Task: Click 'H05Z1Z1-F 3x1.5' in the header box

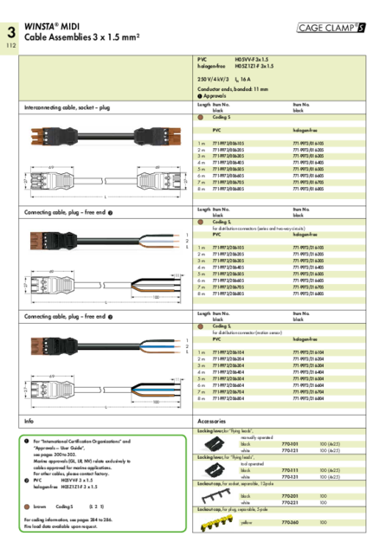Action: [x=254, y=66]
